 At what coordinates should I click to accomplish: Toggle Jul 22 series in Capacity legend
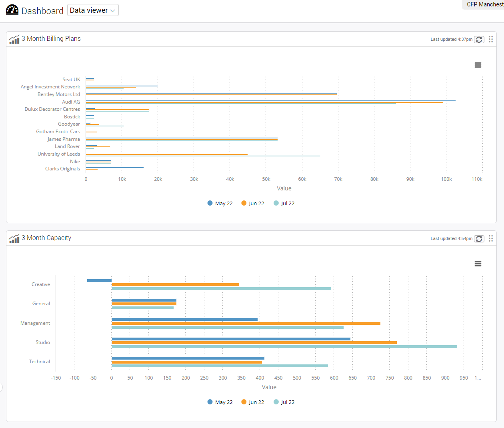[284, 402]
